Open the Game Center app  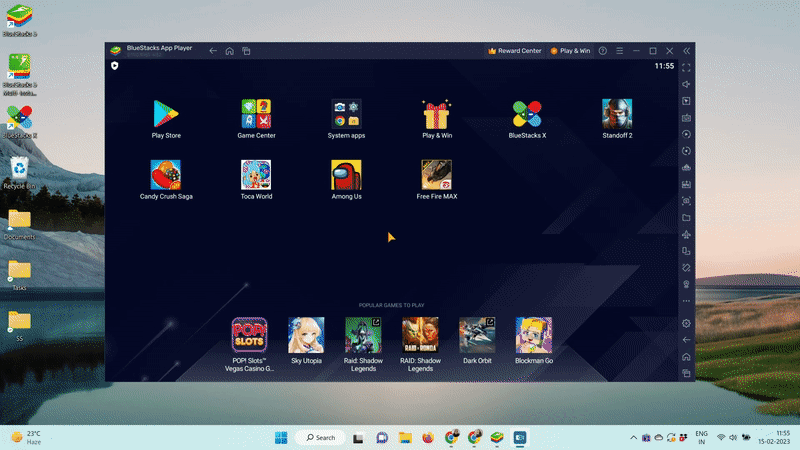coord(256,116)
